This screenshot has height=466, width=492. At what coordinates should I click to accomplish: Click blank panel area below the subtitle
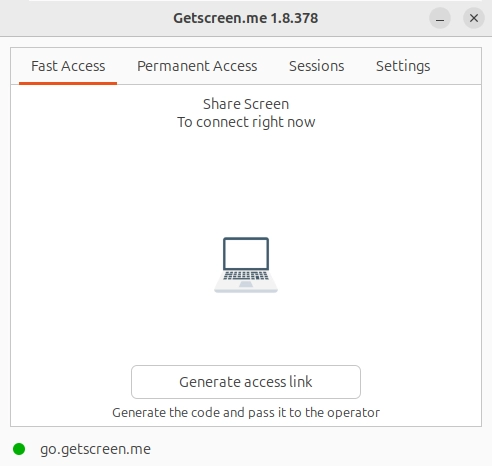click(246, 180)
